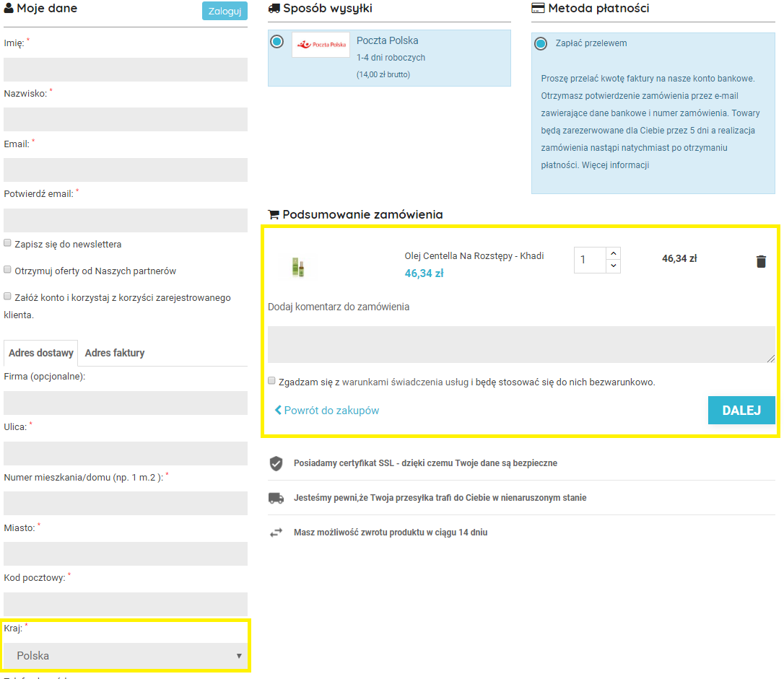Image resolution: width=784 pixels, height=679 pixels.
Task: Decrease product quantity with down arrow
Action: [614, 266]
